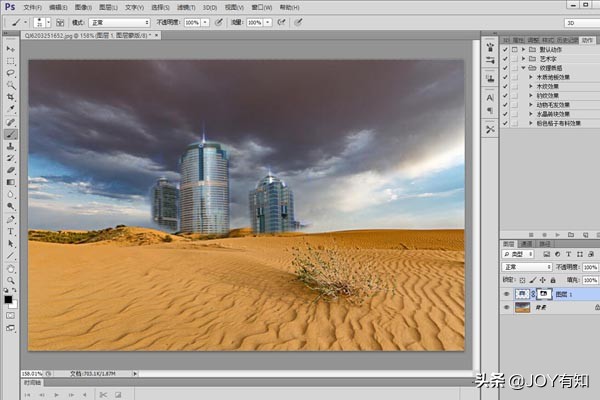Open the 图像(I) menu

pyautogui.click(x=83, y=7)
